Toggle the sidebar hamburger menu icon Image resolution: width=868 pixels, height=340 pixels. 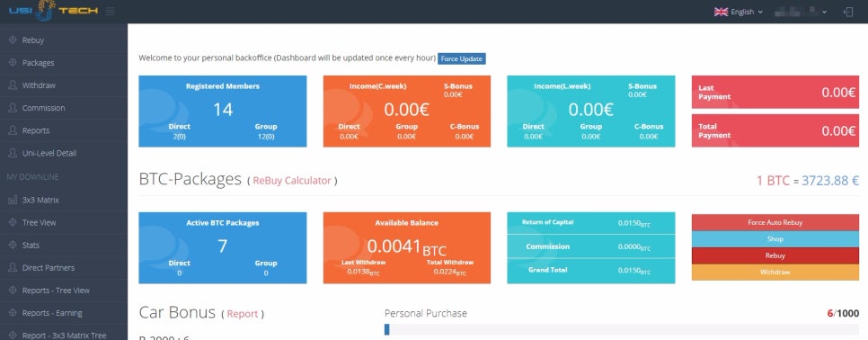click(x=111, y=11)
